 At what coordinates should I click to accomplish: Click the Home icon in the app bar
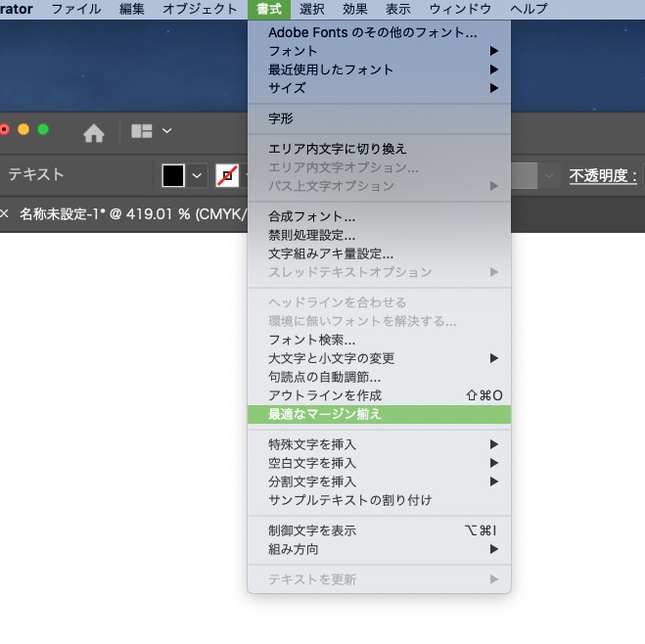point(94,132)
